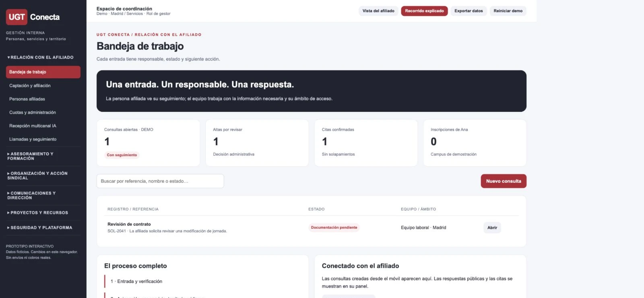Click the Bandeja de trabajo page title
The width and height of the screenshot is (644, 298).
point(140,46)
